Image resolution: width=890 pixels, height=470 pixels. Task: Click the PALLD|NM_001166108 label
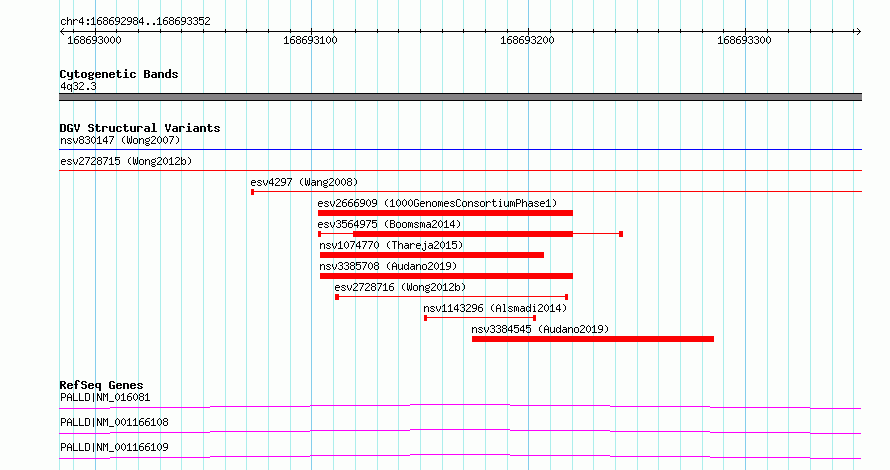point(114,422)
